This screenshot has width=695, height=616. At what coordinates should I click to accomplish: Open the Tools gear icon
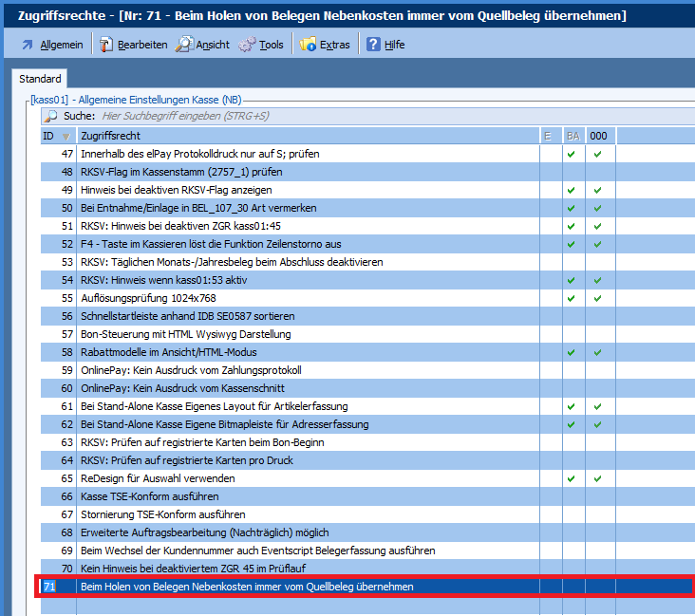point(248,45)
